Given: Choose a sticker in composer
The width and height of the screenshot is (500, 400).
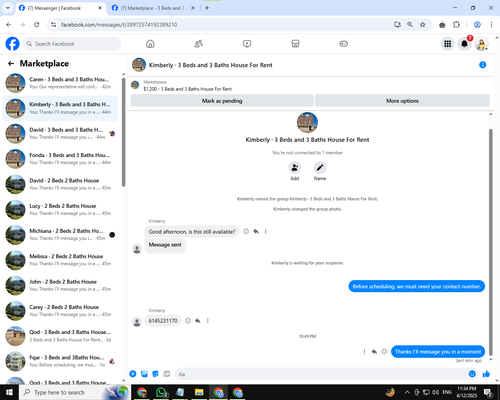Looking at the screenshot, I should 155,374.
